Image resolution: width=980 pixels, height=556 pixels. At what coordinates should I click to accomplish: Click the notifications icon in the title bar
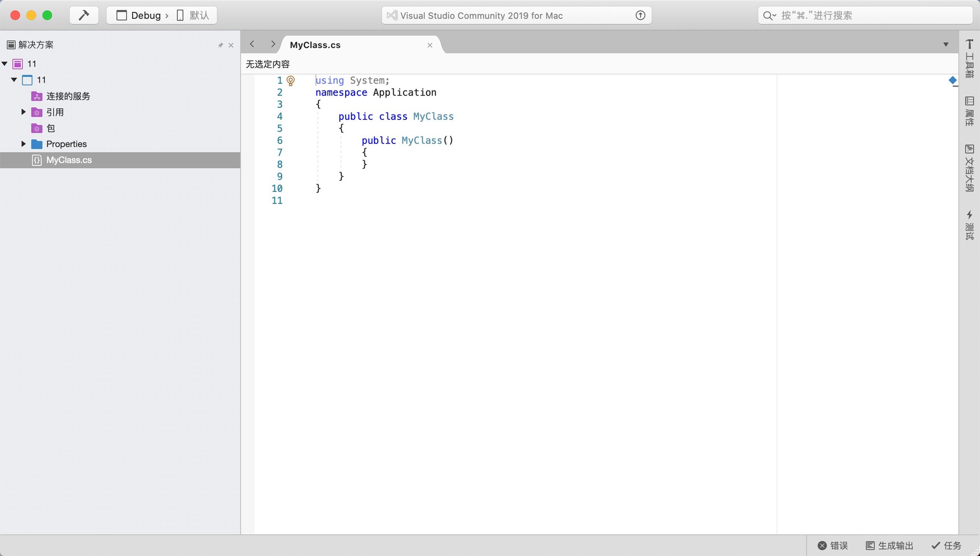point(640,15)
